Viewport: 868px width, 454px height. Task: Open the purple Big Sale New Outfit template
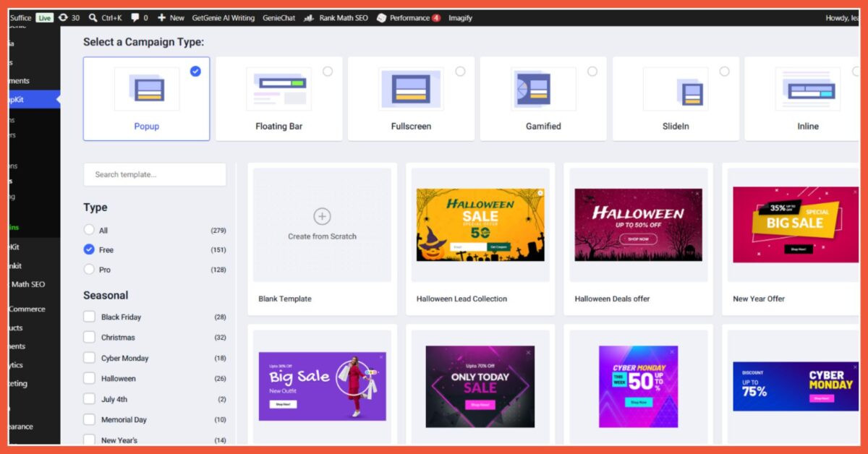(322, 386)
